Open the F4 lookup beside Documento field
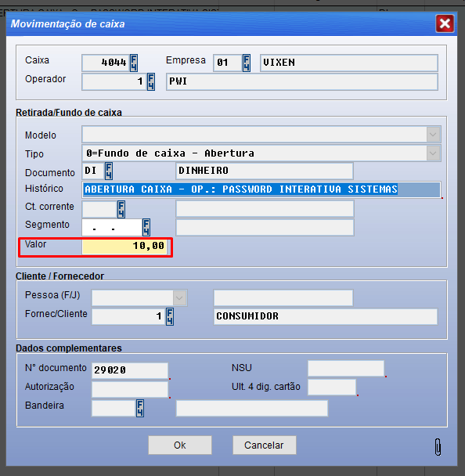The width and height of the screenshot is (465, 476). click(108, 171)
